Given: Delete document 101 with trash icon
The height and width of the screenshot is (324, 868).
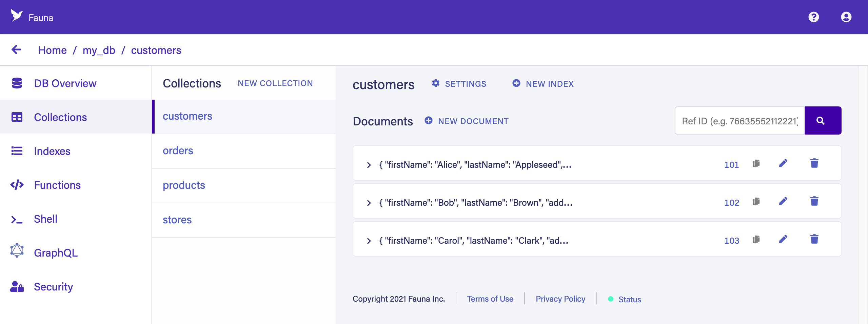Looking at the screenshot, I should pyautogui.click(x=814, y=164).
